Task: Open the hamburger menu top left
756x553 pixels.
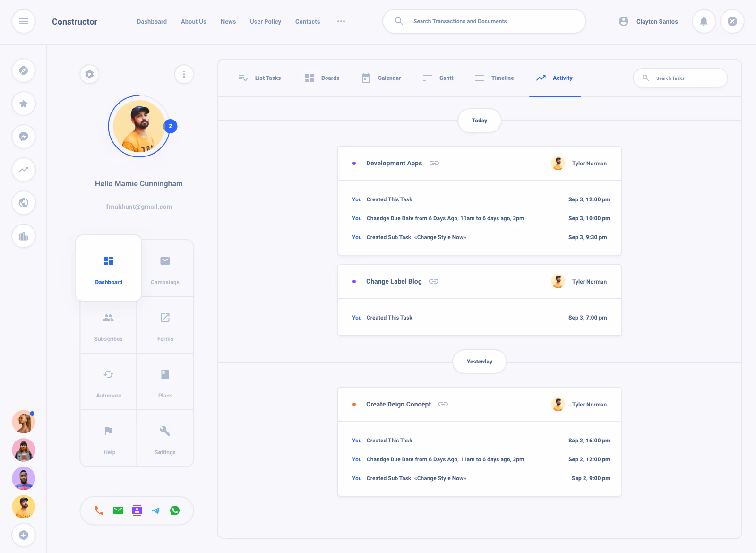Action: click(24, 21)
